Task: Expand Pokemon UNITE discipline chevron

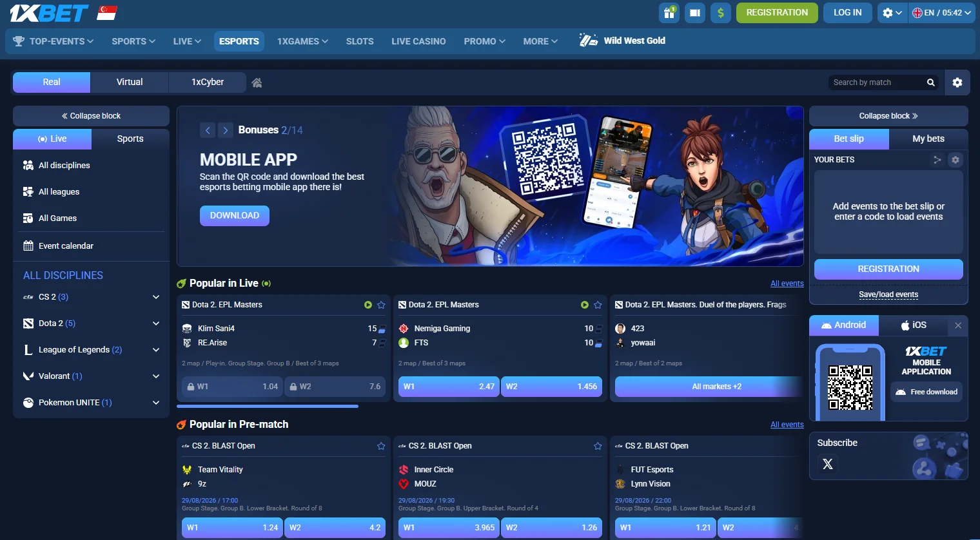Action: [156, 403]
